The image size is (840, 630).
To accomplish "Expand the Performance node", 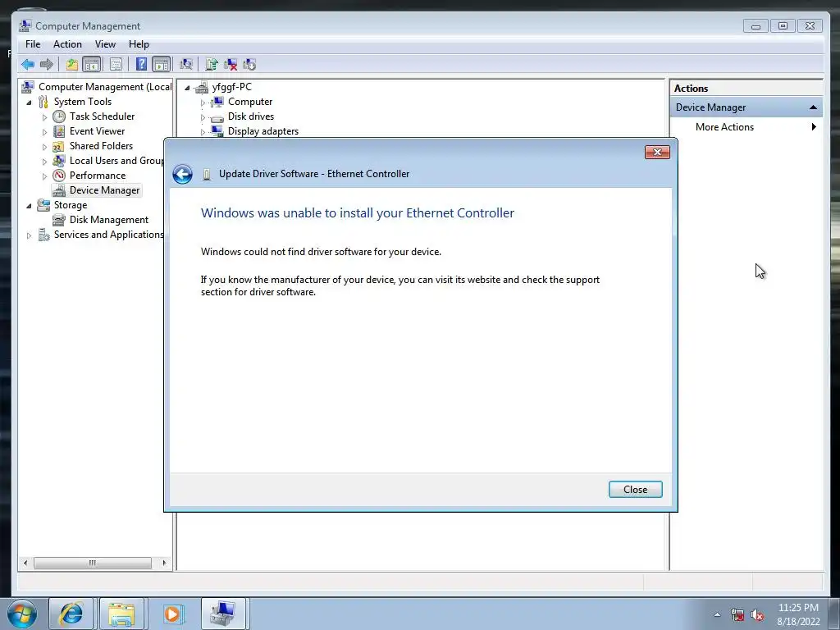I will [x=44, y=176].
